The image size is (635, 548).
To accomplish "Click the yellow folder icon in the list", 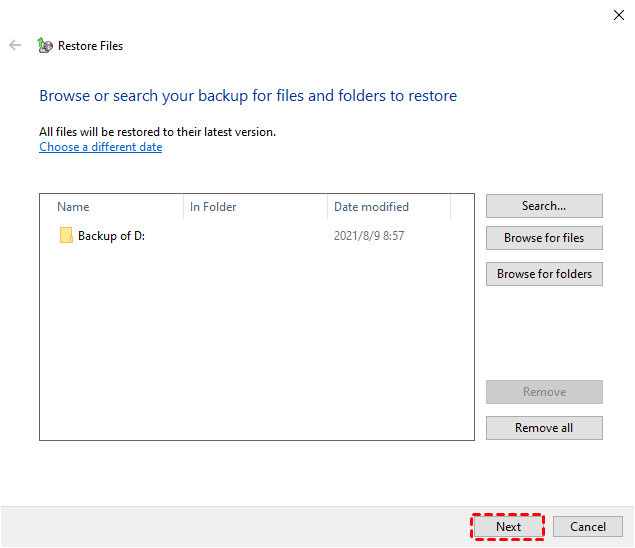I will (x=66, y=236).
